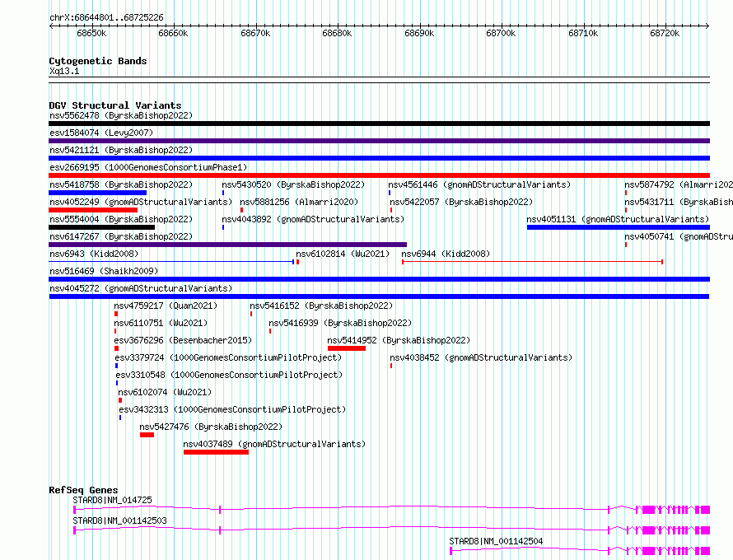Click the nsv5418758 (ByrskaBishop2022) label

[x=121, y=184]
